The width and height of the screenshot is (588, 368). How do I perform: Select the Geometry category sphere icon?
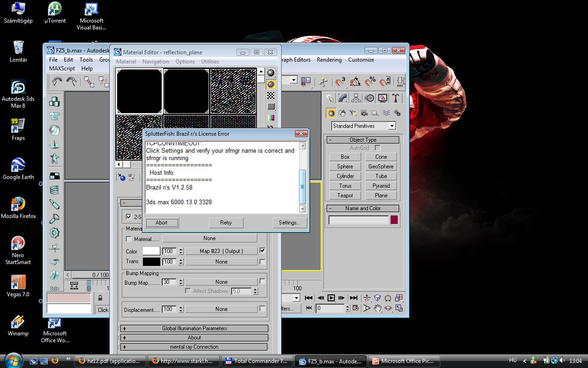click(x=331, y=113)
